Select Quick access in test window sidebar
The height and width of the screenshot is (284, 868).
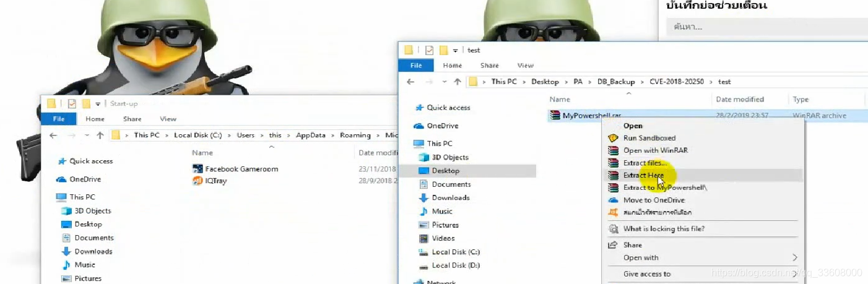point(448,108)
